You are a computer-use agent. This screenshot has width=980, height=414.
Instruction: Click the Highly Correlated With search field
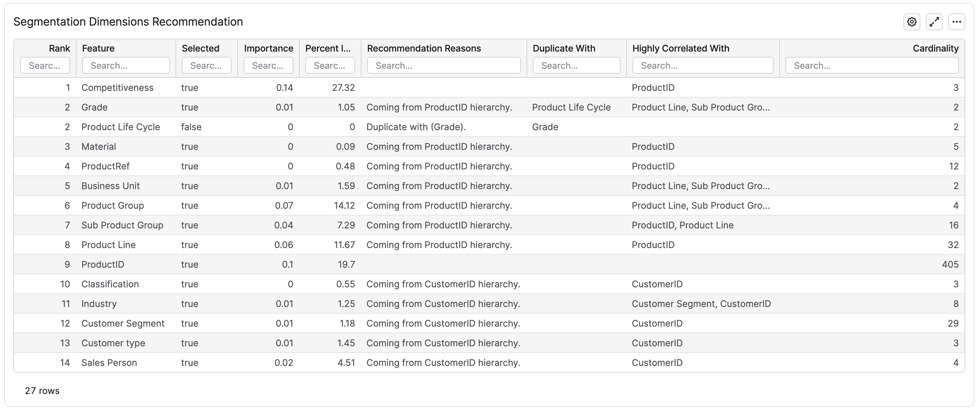pos(702,65)
